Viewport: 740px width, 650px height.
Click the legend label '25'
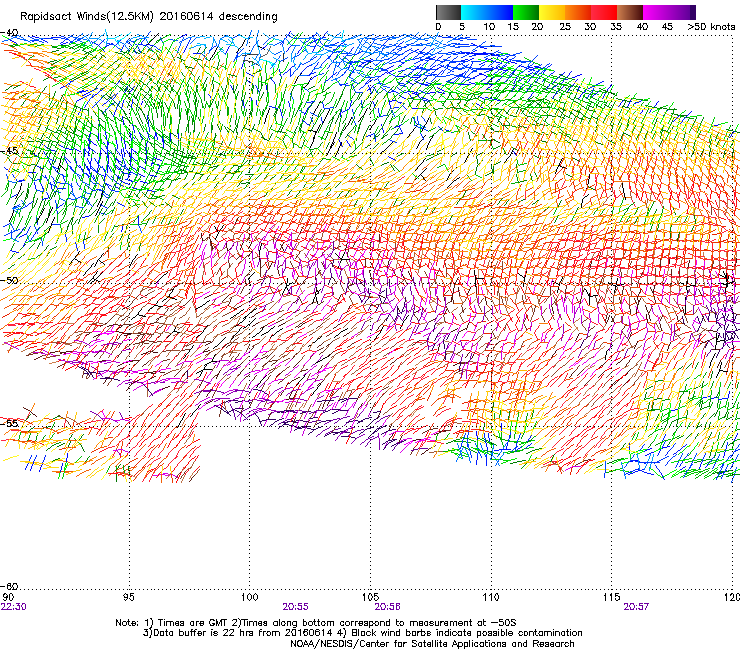pyautogui.click(x=565, y=27)
